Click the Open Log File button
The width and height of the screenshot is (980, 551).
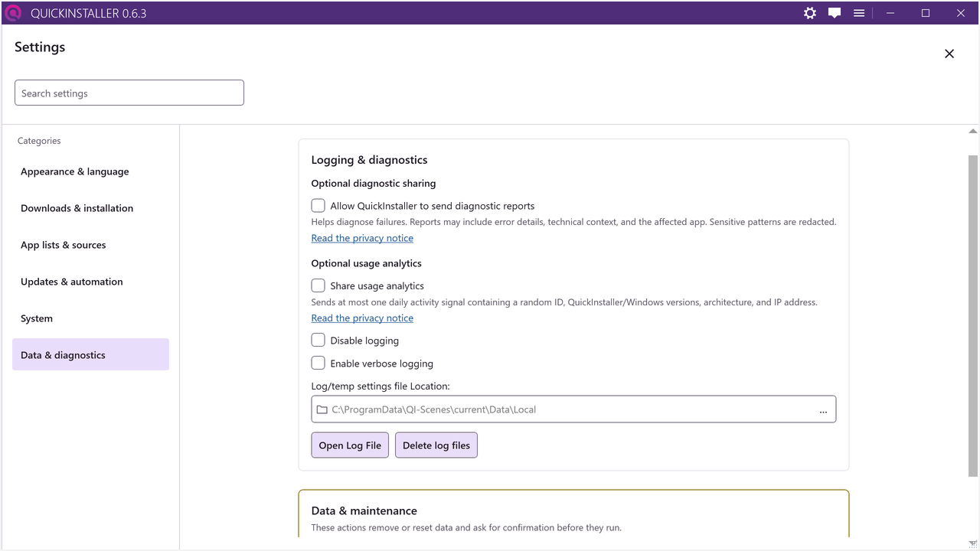[x=350, y=445]
